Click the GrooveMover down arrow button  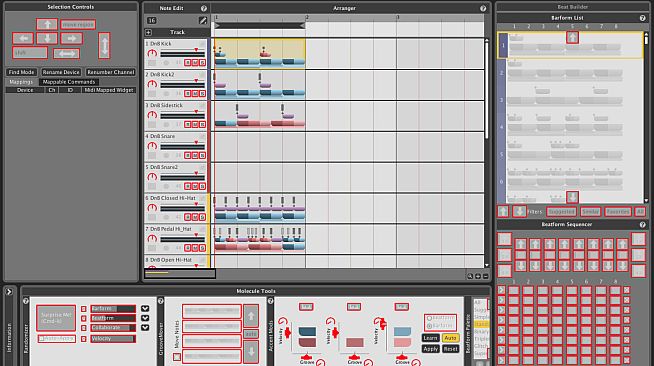251,352
